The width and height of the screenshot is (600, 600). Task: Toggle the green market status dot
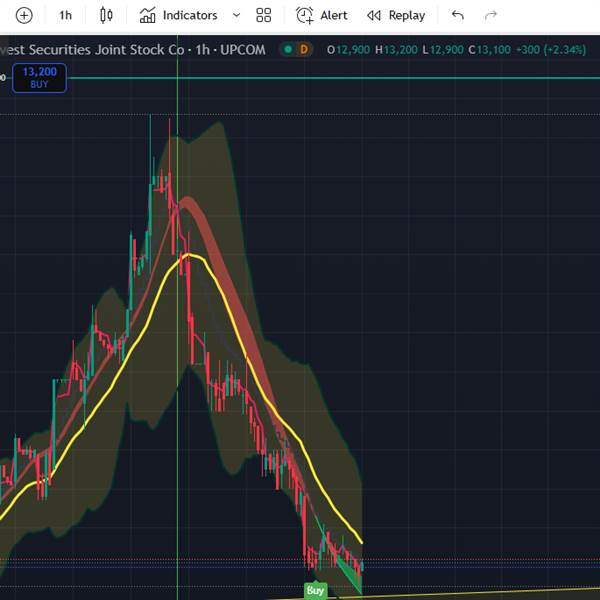coord(288,49)
